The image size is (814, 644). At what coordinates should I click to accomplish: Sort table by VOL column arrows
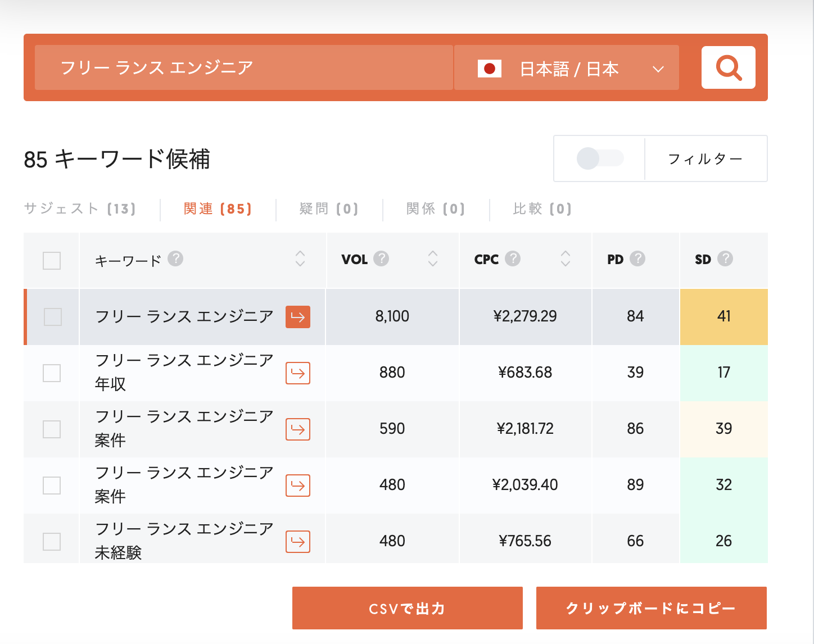(433, 258)
